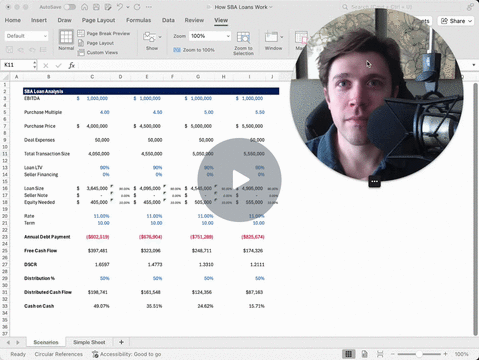Click the fx insert function icon
Viewport: 479px width, 360px height.
pos(71,65)
